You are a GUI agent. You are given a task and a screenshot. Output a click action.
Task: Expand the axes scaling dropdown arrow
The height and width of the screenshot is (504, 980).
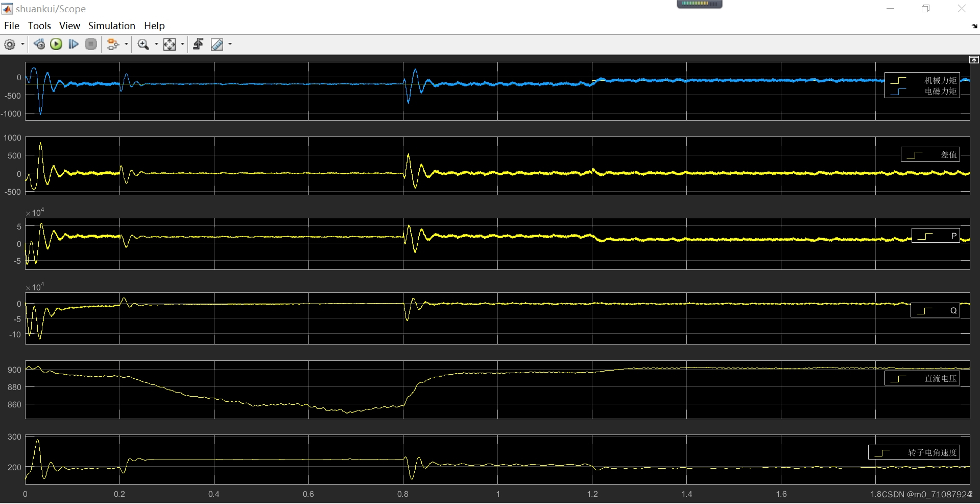[x=182, y=44]
